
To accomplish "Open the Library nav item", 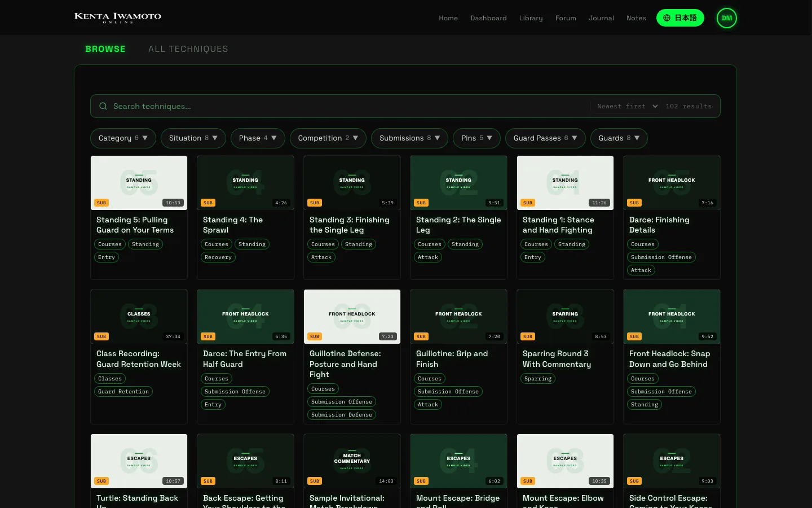I will (531, 18).
